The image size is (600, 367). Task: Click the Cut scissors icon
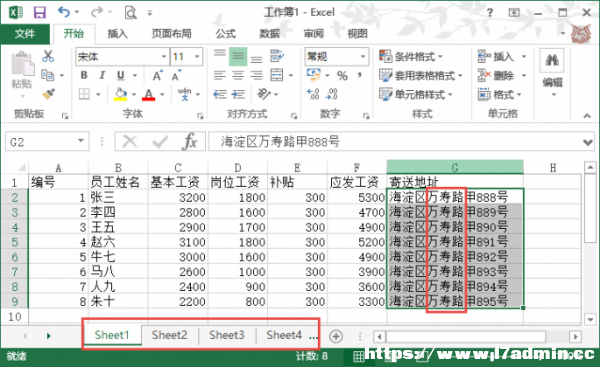click(x=48, y=56)
